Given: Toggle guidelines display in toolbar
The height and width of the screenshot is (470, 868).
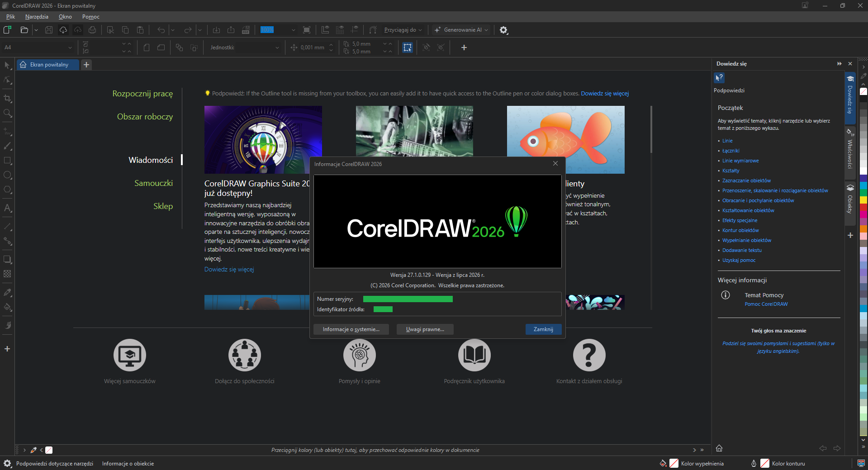Looking at the screenshot, I should click(355, 30).
